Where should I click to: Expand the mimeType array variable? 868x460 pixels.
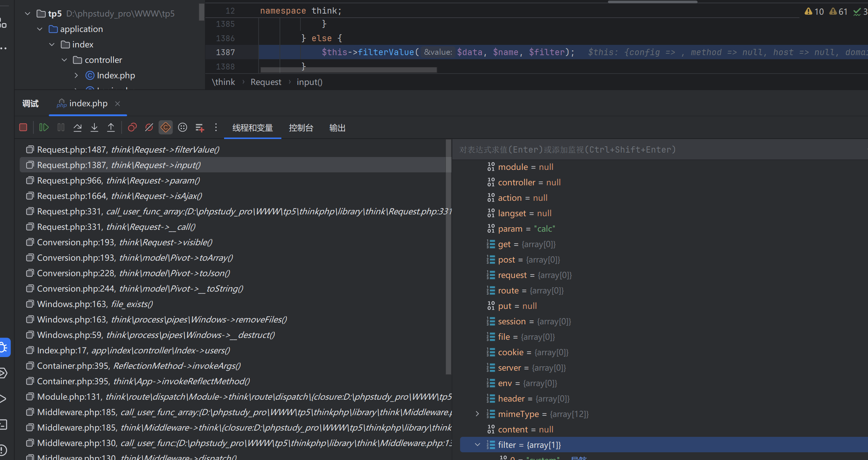[x=477, y=414]
